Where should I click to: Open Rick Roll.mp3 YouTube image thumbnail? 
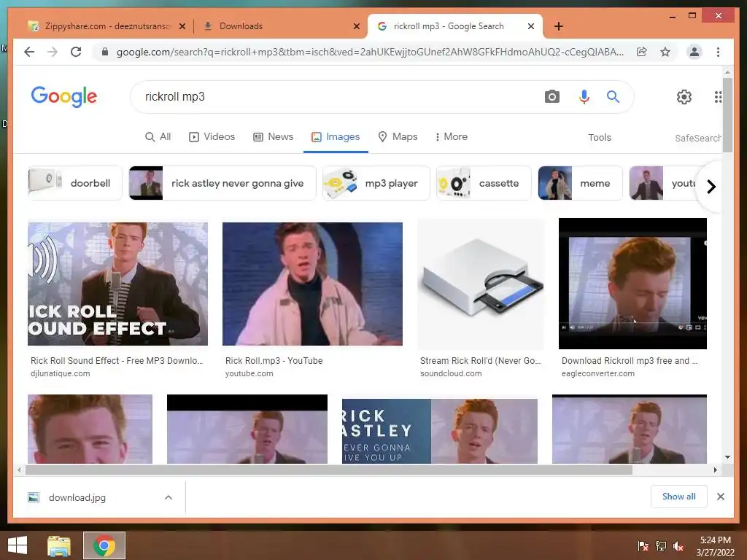[x=312, y=284]
